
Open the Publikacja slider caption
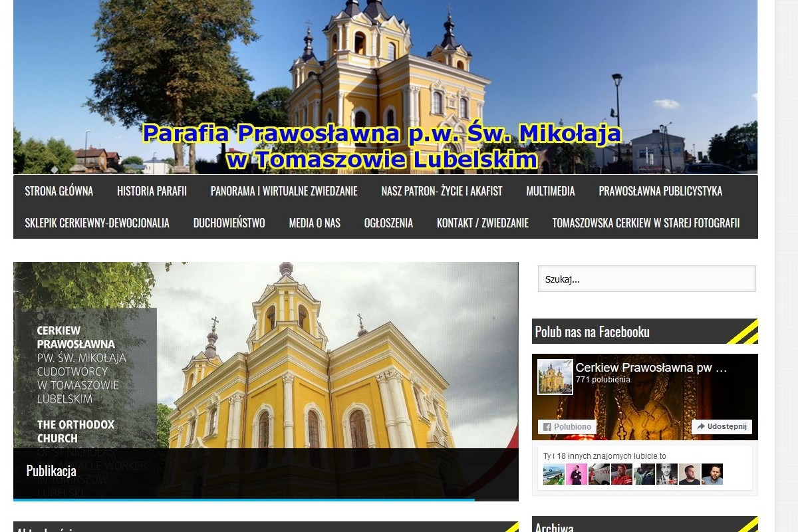[51, 471]
